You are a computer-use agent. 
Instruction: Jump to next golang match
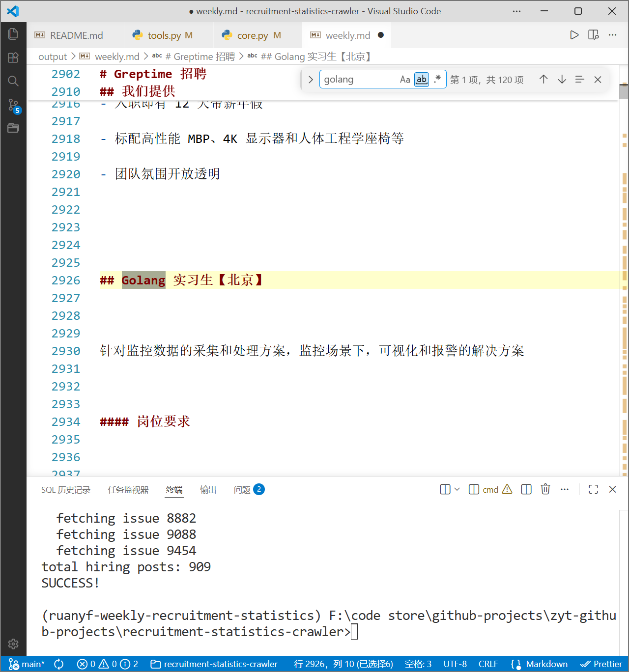pos(562,79)
